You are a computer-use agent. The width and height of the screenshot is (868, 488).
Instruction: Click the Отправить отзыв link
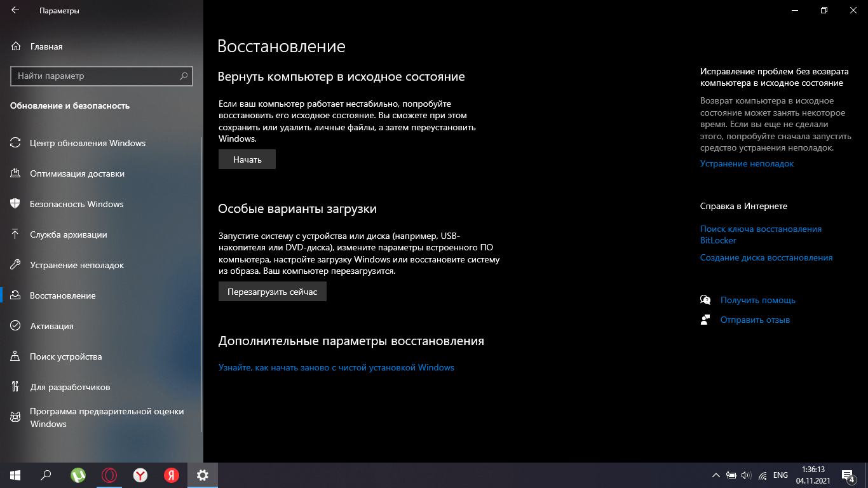pos(755,320)
